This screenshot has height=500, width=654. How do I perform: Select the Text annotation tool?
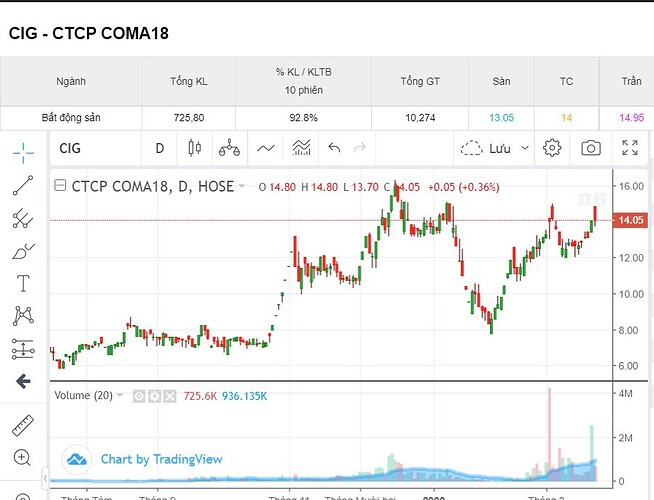click(x=23, y=284)
